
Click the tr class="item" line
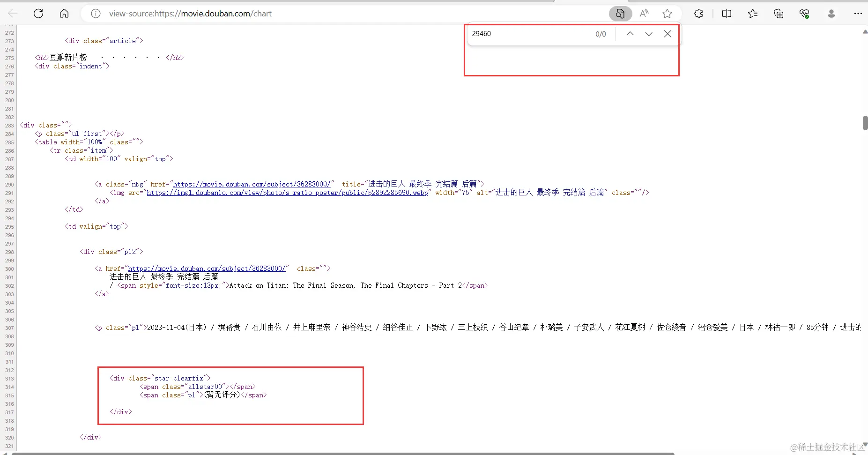82,150
